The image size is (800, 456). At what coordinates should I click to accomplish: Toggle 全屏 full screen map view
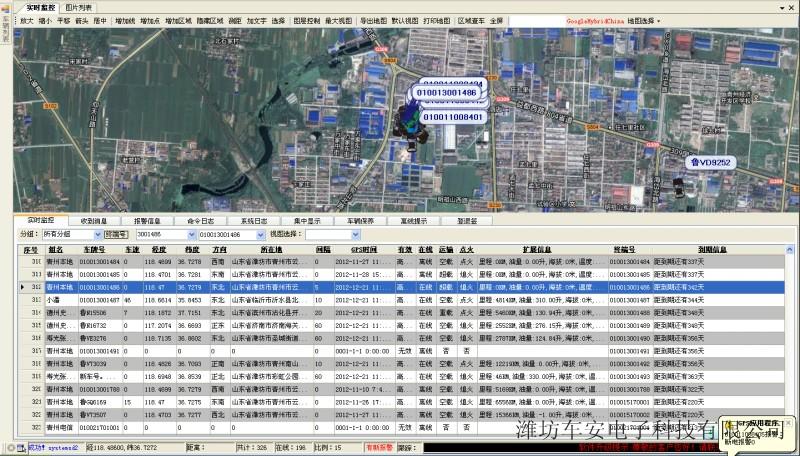point(496,20)
